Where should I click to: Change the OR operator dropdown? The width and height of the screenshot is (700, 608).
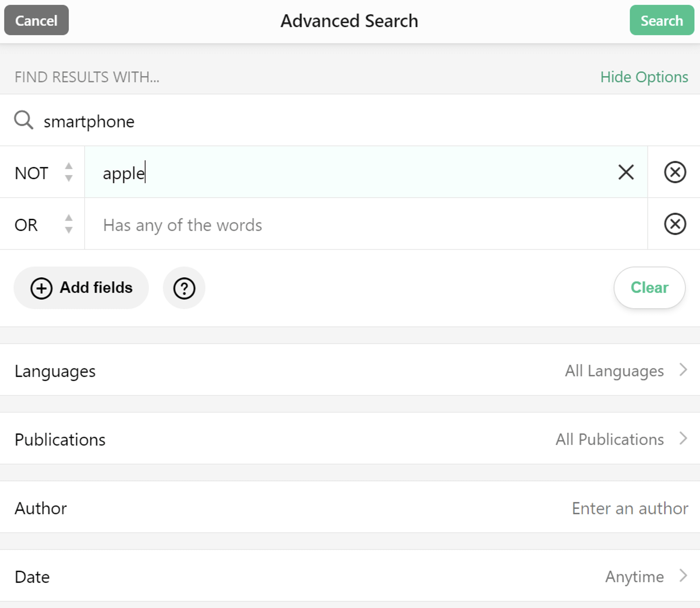27,224
